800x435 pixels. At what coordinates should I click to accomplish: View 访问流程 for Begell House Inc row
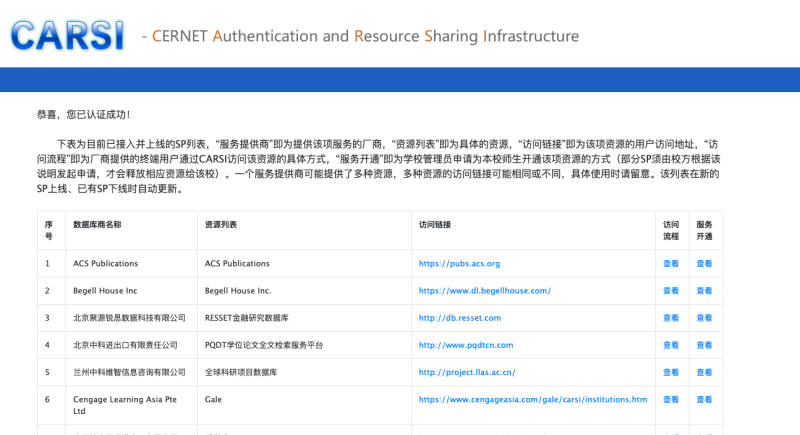(x=671, y=291)
